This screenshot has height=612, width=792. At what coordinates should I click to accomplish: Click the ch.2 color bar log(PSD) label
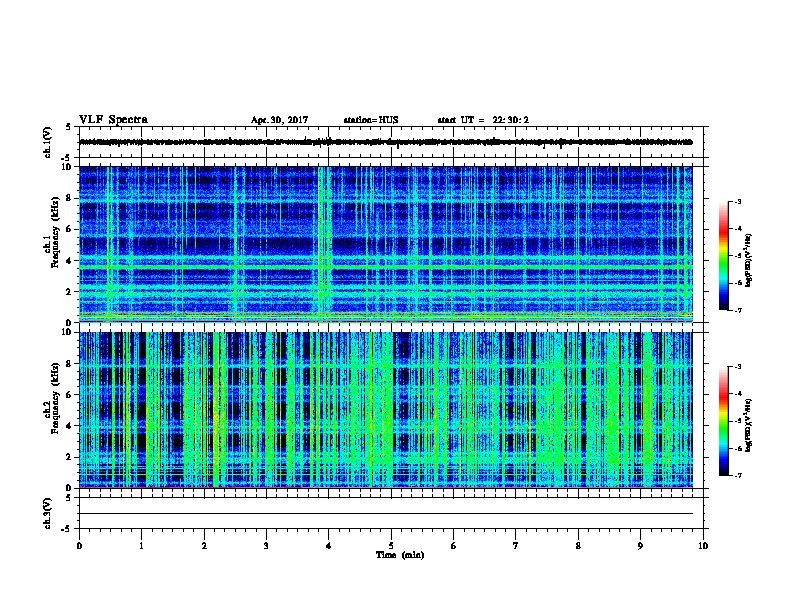[749, 425]
